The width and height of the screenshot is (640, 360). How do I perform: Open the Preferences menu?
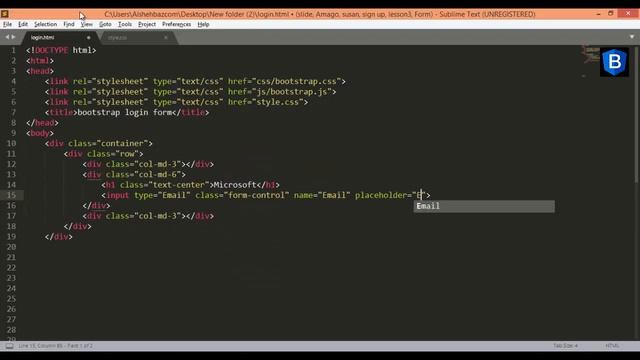176,24
